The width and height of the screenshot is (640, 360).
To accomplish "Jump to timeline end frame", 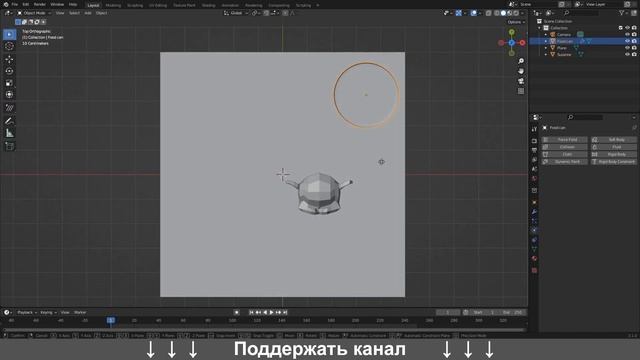I will click(x=285, y=312).
